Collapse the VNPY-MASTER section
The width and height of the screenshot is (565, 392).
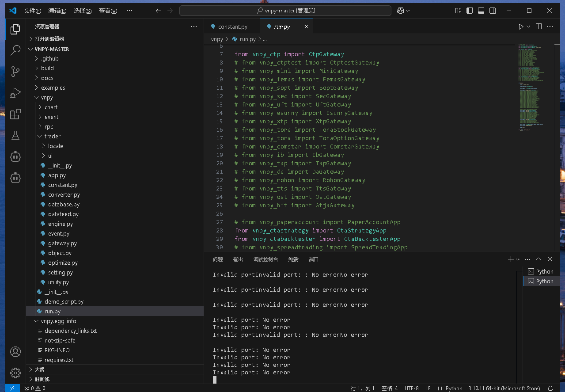(x=115, y=49)
